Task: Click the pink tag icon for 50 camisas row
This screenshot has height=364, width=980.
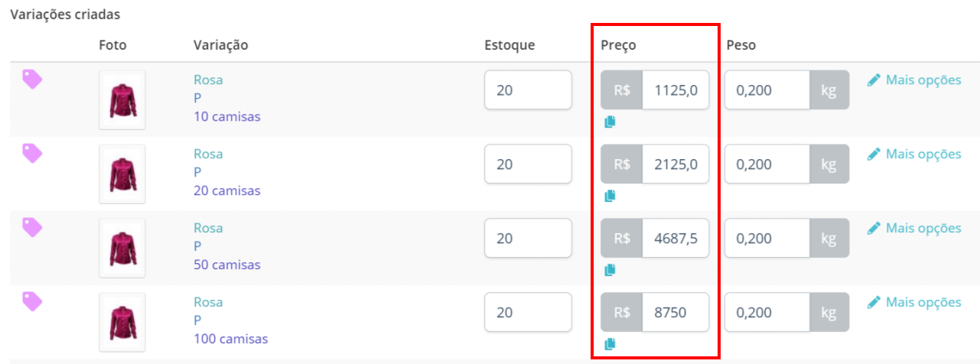Action: point(32,227)
